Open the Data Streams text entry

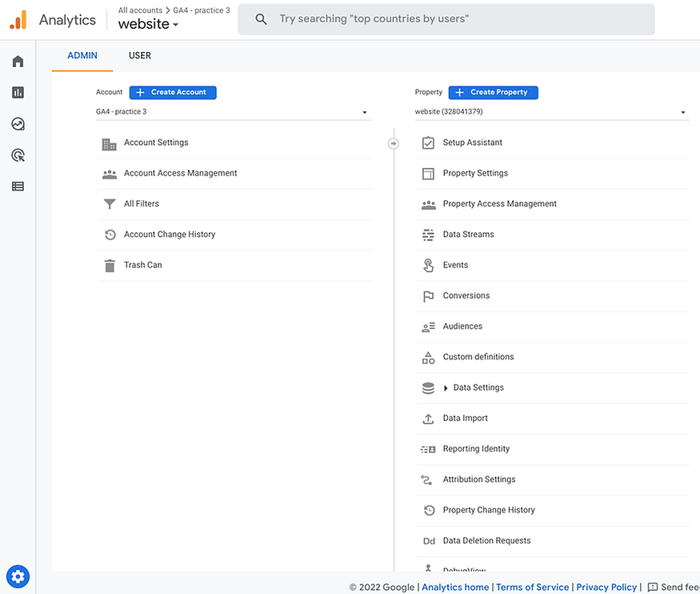point(468,235)
